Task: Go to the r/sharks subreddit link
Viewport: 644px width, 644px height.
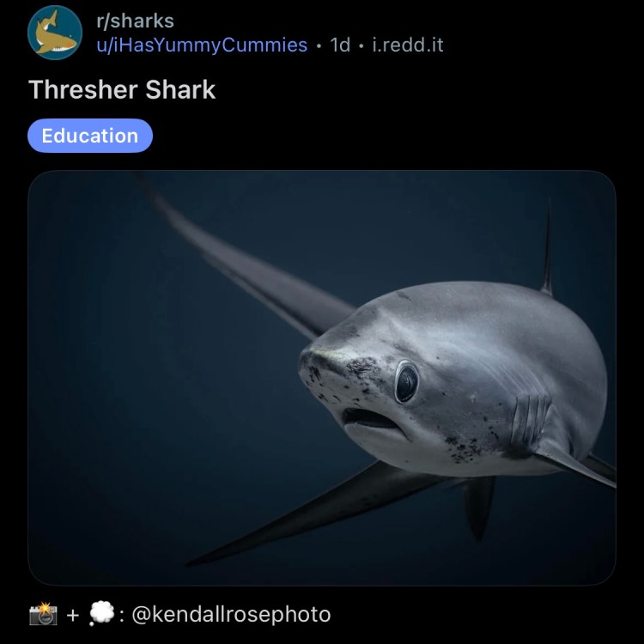Action: (x=135, y=21)
